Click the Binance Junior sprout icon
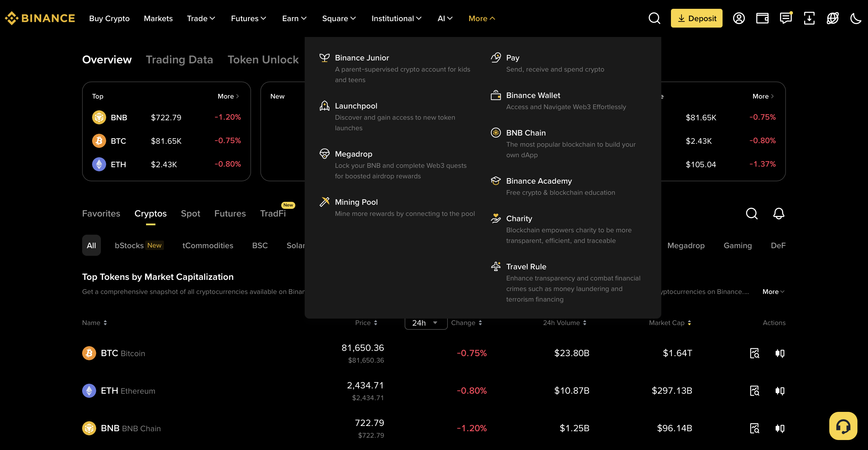 coord(325,57)
